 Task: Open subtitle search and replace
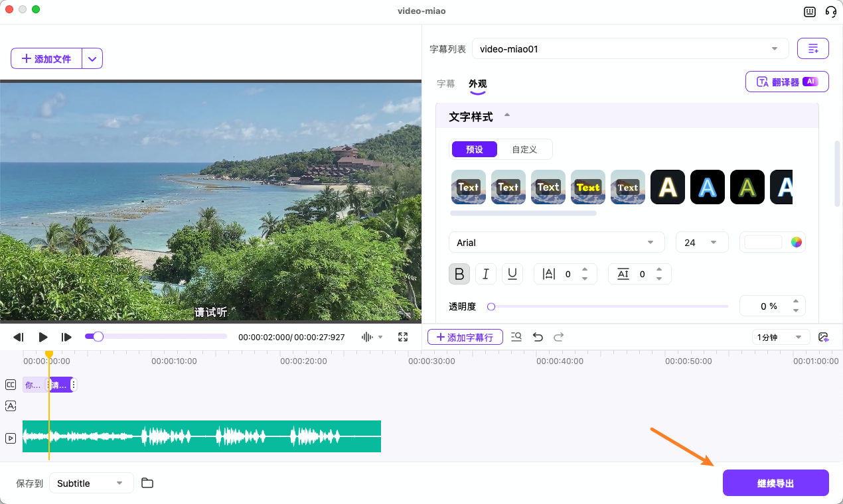516,337
